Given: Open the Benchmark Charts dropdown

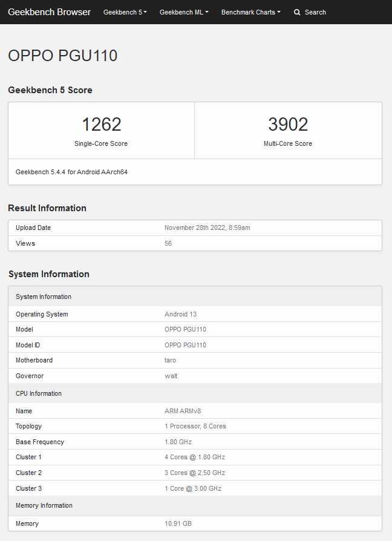Looking at the screenshot, I should 250,12.
